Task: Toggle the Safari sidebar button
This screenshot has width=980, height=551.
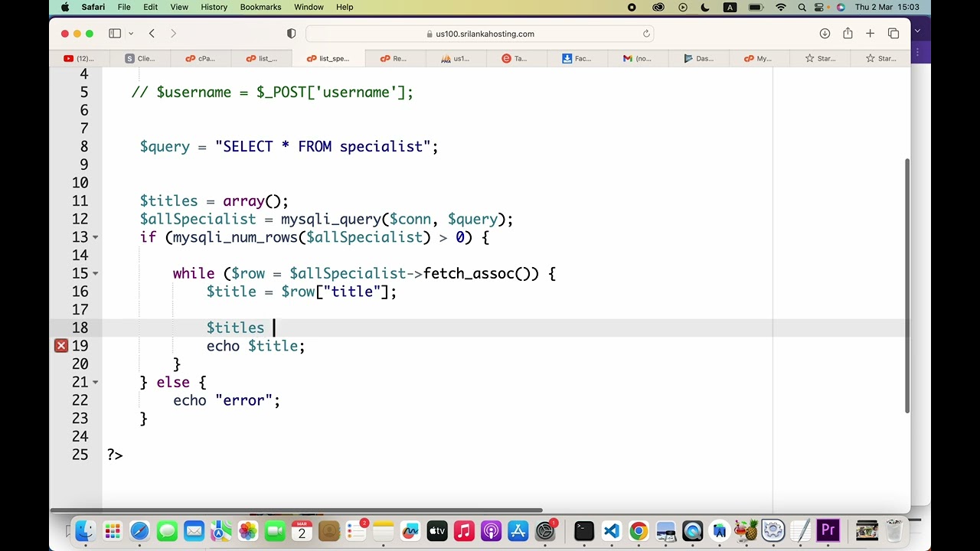Action: tap(115, 34)
